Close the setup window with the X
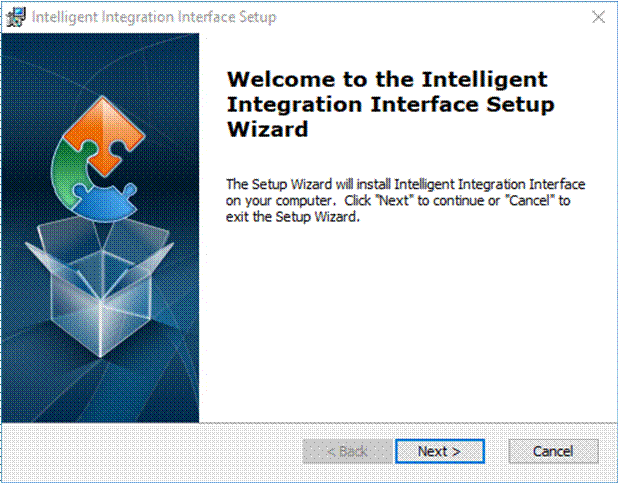This screenshot has height=484, width=619. (x=598, y=17)
